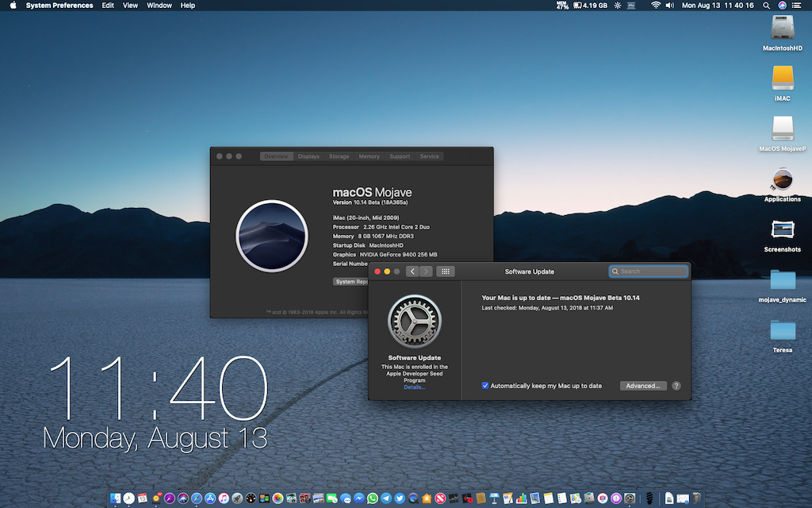The height and width of the screenshot is (508, 812).
Task: Open the View menu
Action: (130, 6)
